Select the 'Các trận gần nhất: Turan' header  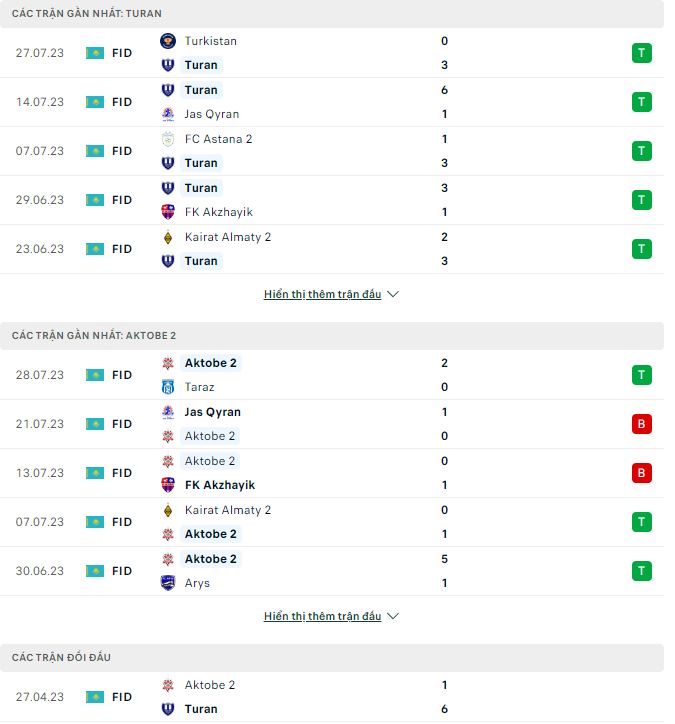coord(87,14)
